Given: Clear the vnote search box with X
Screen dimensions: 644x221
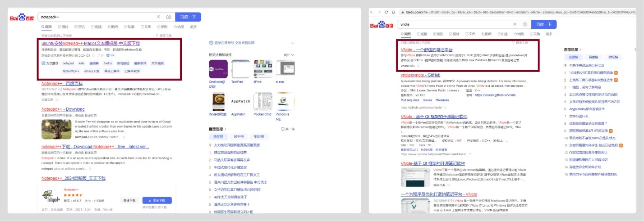Looking at the screenshot, I should click(515, 24).
